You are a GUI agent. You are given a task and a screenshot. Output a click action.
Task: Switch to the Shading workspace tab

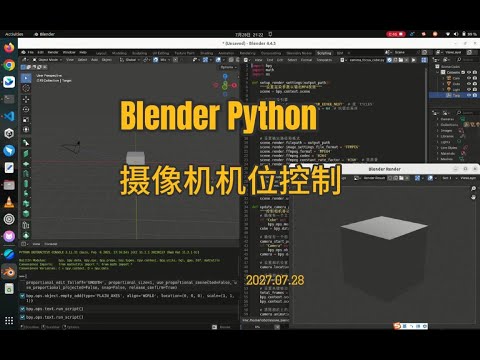206,53
